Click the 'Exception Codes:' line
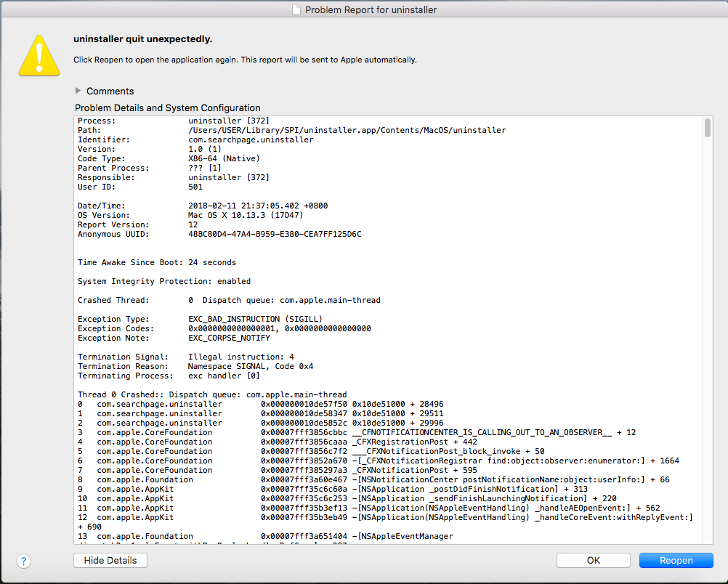728x584 pixels. coord(225,328)
